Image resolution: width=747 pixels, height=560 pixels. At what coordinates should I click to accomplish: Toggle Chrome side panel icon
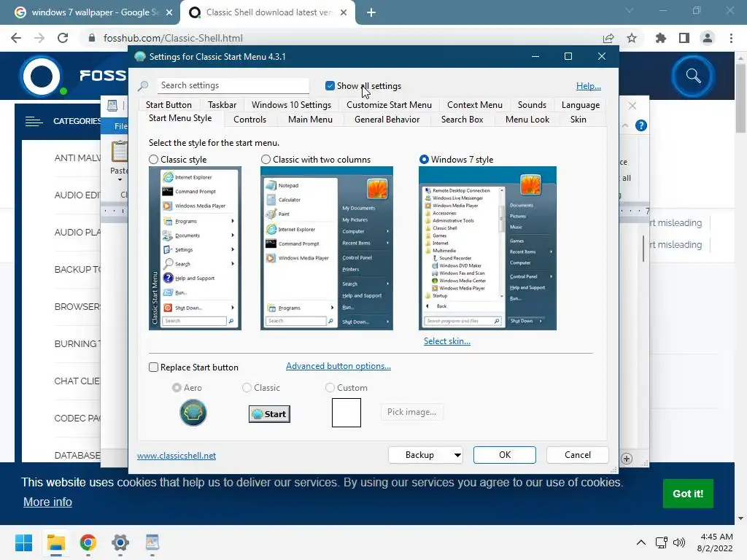point(684,38)
